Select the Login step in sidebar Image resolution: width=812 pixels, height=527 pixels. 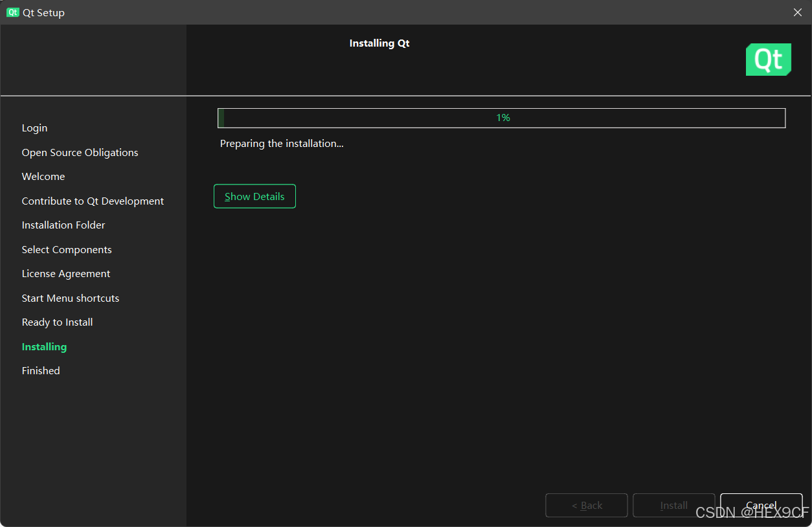tap(34, 128)
